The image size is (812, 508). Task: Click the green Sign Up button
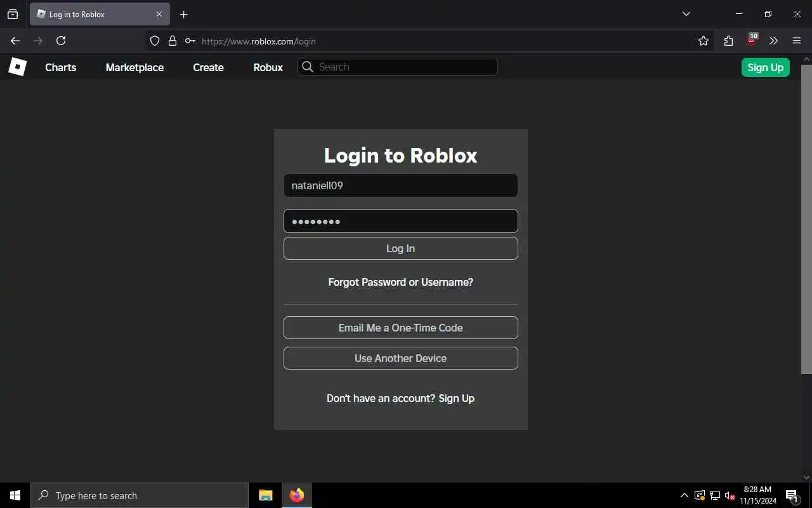click(x=765, y=67)
